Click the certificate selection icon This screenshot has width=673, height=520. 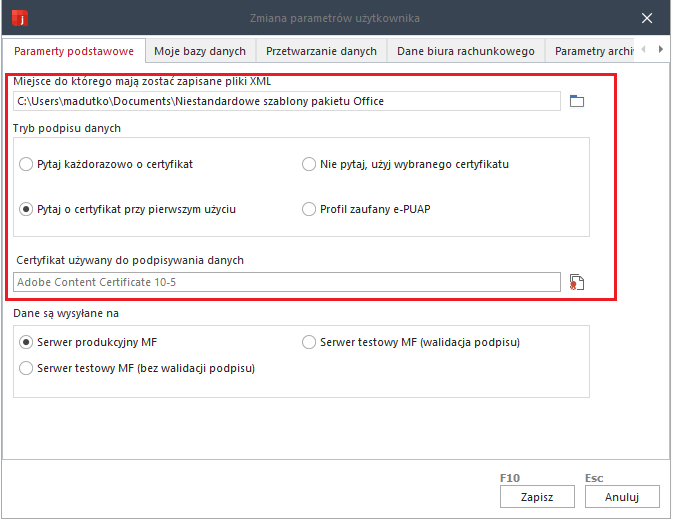(x=576, y=282)
